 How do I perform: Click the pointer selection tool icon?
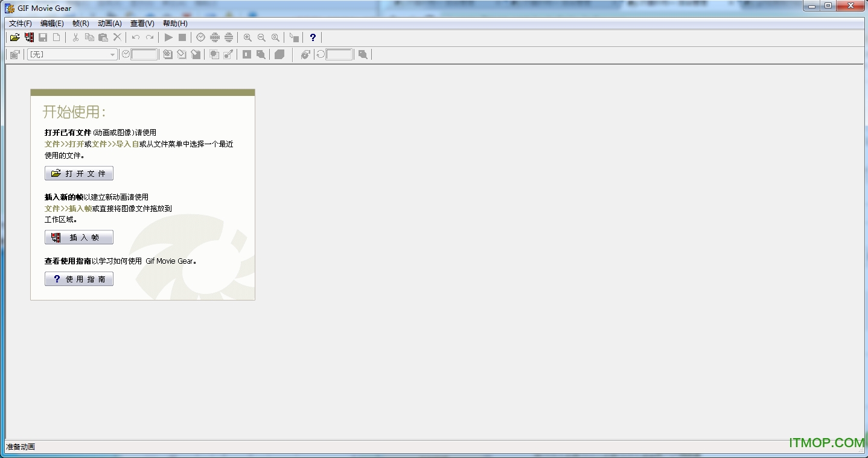click(x=294, y=37)
